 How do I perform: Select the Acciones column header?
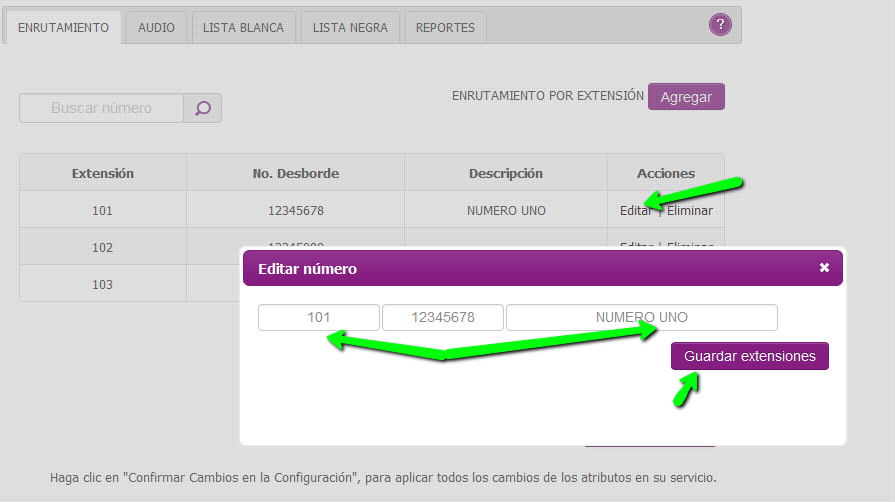tap(666, 173)
